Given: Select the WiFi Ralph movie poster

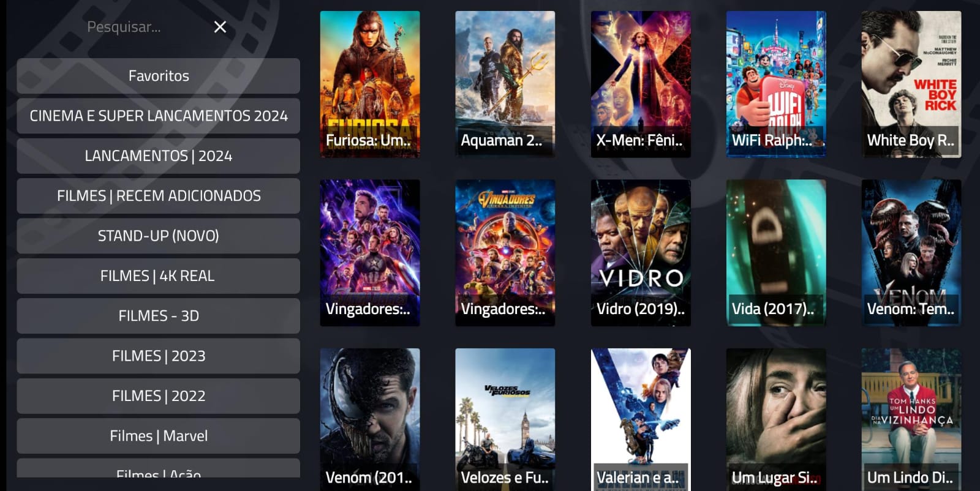Looking at the screenshot, I should (776, 84).
